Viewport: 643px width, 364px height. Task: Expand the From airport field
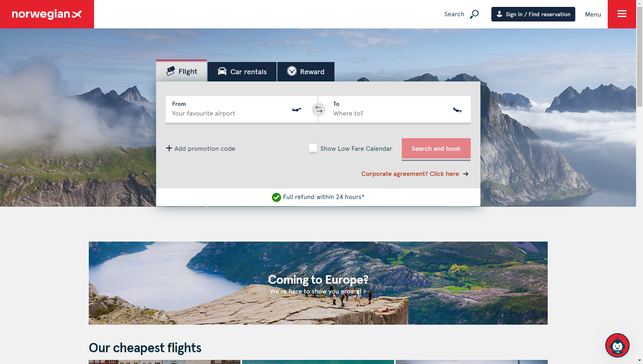point(242,109)
